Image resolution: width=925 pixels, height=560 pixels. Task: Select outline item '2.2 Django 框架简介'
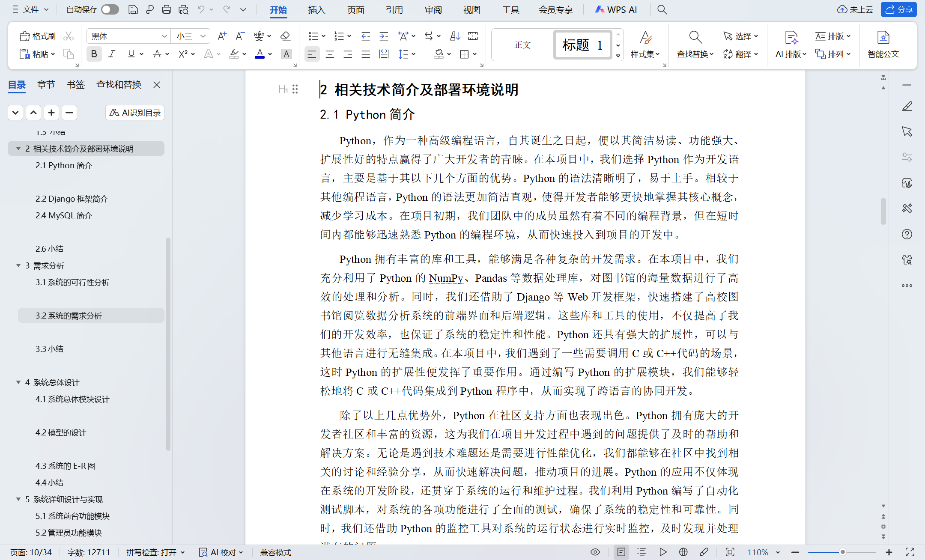72,199
